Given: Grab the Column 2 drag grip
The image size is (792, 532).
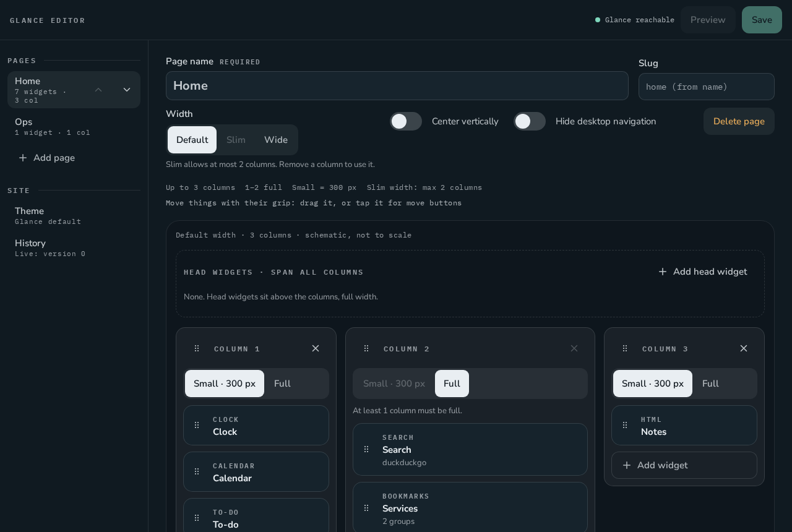Looking at the screenshot, I should (366, 348).
